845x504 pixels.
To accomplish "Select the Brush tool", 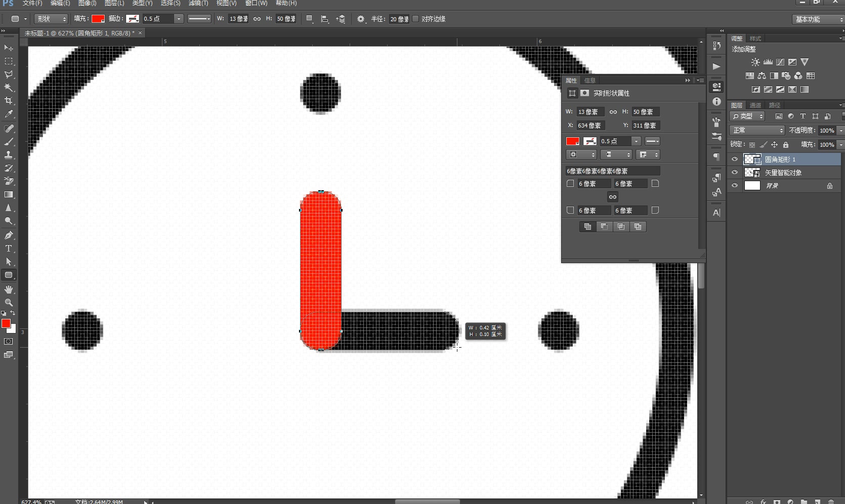I will pyautogui.click(x=9, y=142).
